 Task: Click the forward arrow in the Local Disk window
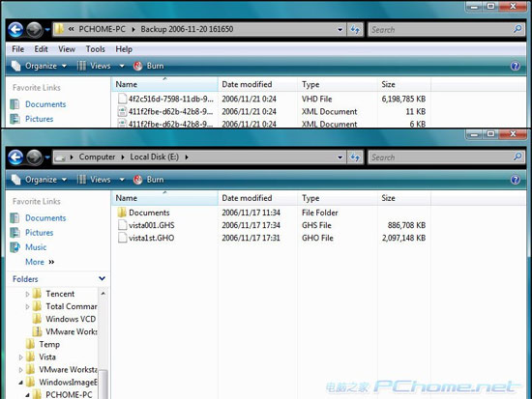click(x=35, y=157)
